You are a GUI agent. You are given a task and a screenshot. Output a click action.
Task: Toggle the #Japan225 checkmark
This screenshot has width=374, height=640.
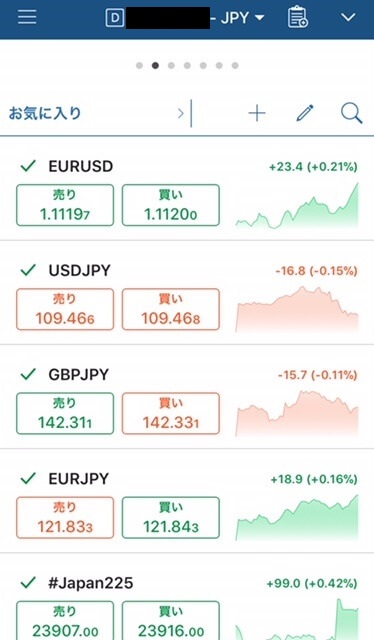point(28,582)
